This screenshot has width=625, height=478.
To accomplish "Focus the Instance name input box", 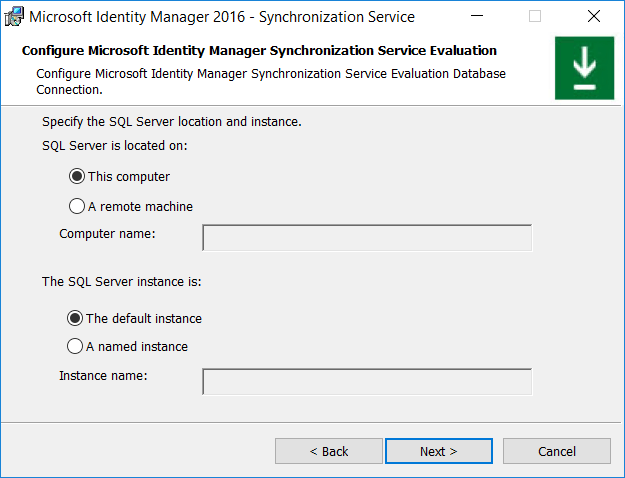I will coord(367,382).
